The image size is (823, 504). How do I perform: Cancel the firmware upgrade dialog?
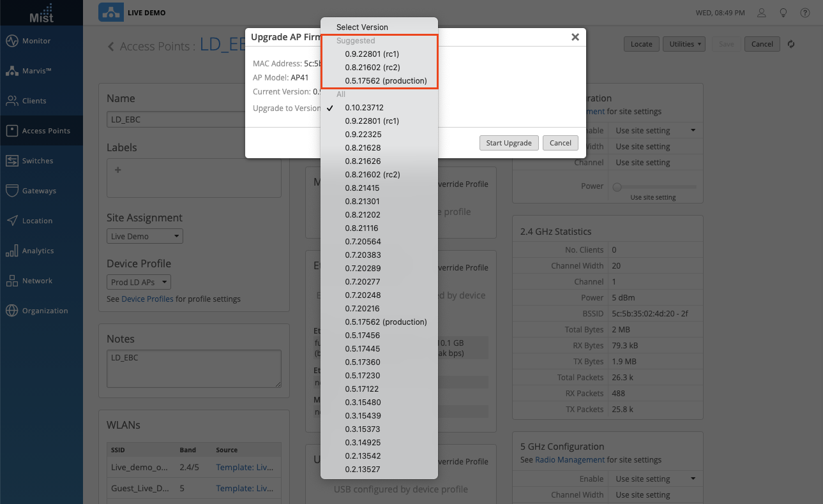point(561,143)
